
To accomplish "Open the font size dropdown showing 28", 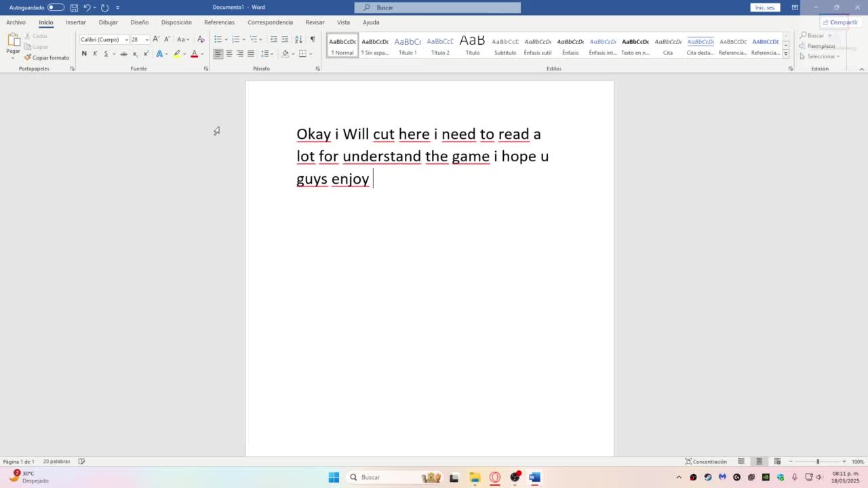I will click(146, 39).
